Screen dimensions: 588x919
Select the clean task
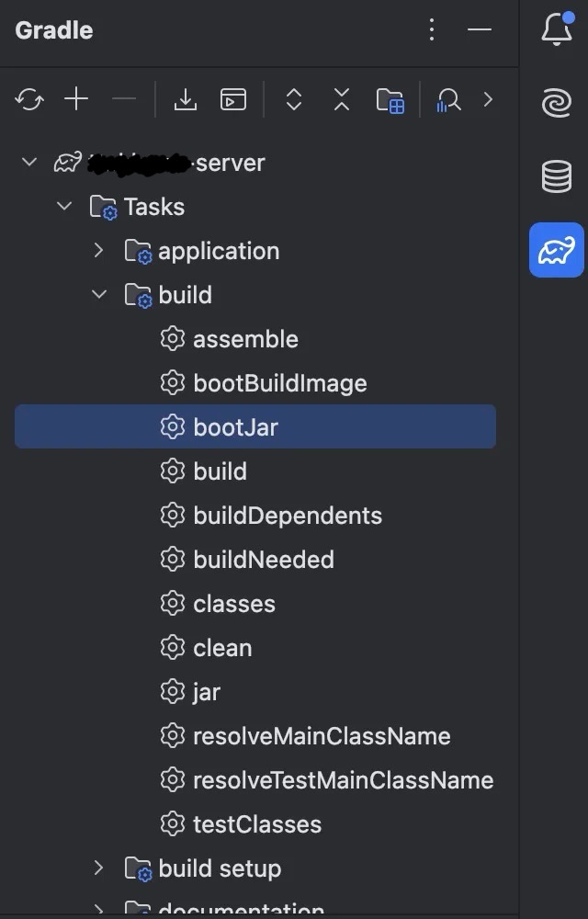click(221, 648)
